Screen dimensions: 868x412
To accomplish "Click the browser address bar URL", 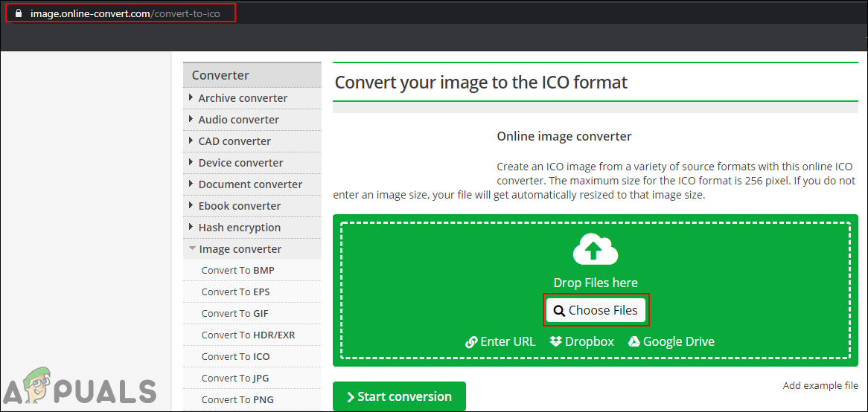I will coord(125,13).
